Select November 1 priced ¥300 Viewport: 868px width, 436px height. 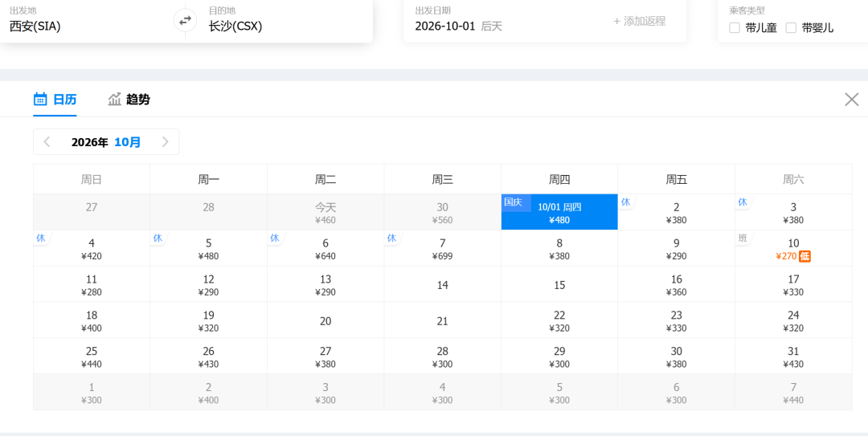[x=92, y=393]
